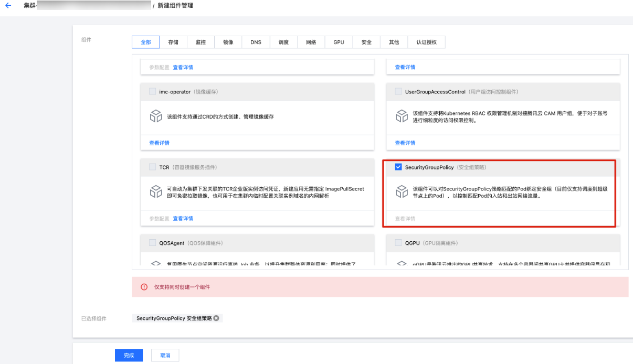633x364 pixels.
Task: Open 查看详情 link in TCR card
Action: [x=183, y=218]
